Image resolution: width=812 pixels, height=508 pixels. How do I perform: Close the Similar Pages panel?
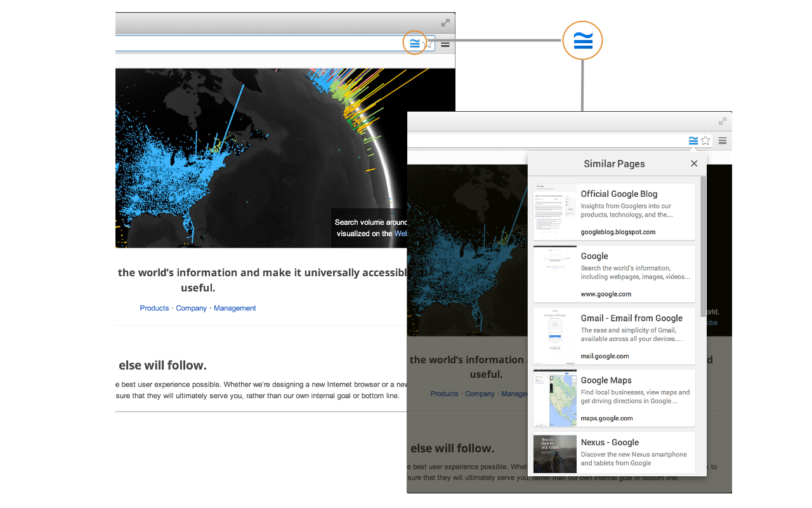(694, 164)
